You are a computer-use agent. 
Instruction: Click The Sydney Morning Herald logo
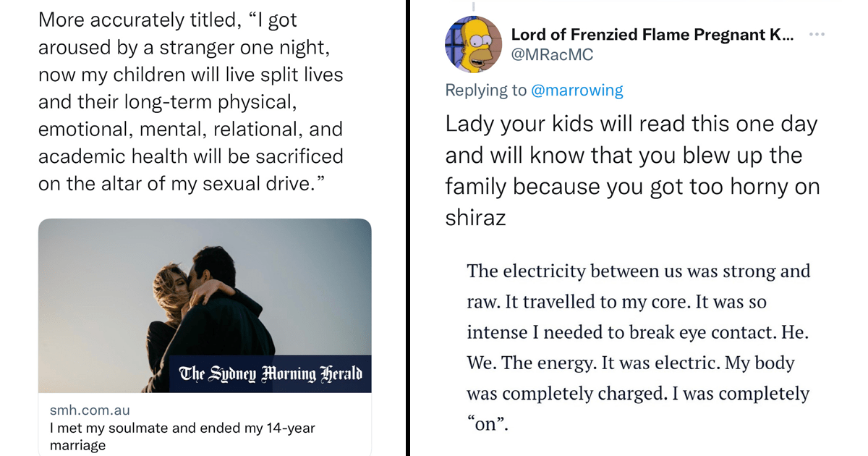pyautogui.click(x=271, y=374)
